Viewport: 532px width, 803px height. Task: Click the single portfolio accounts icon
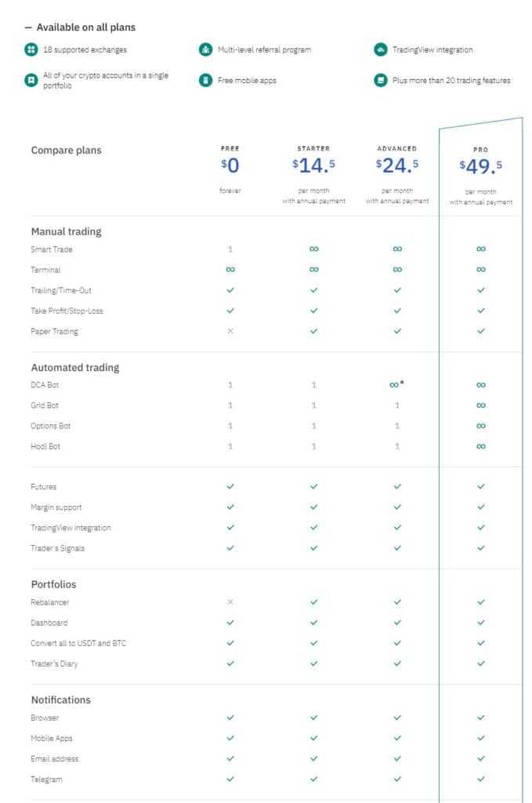(x=31, y=80)
